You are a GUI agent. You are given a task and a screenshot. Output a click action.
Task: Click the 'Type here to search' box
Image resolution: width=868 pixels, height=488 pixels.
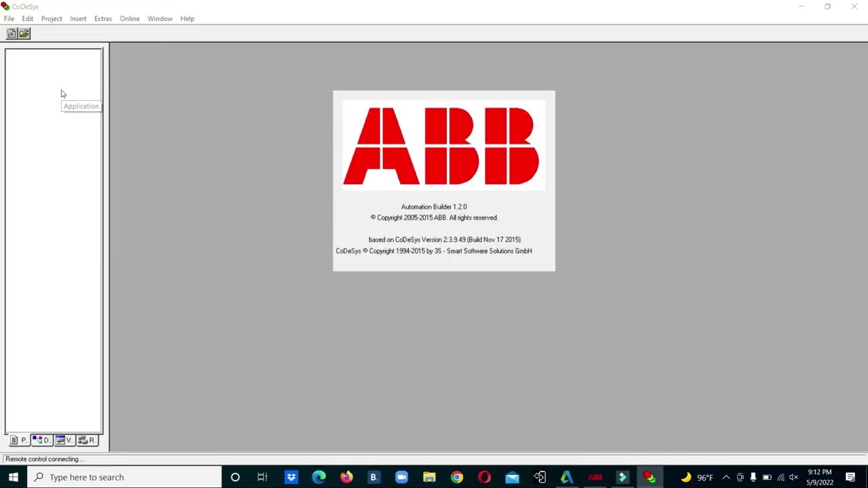tap(124, 477)
